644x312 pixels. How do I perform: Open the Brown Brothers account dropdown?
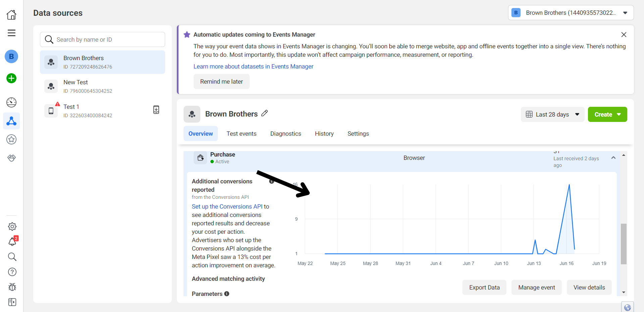click(571, 13)
